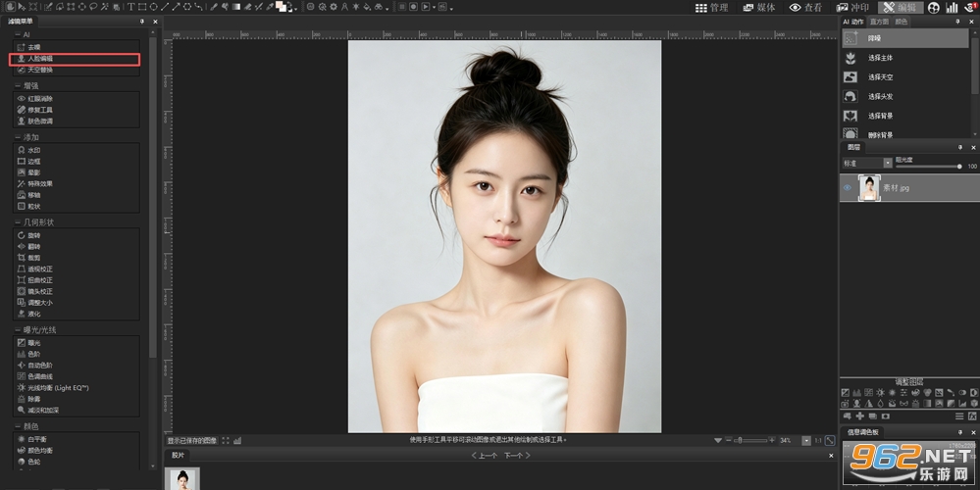Click the 选择头发 hair icon
Viewport: 980px width, 490px height.
pos(850,96)
